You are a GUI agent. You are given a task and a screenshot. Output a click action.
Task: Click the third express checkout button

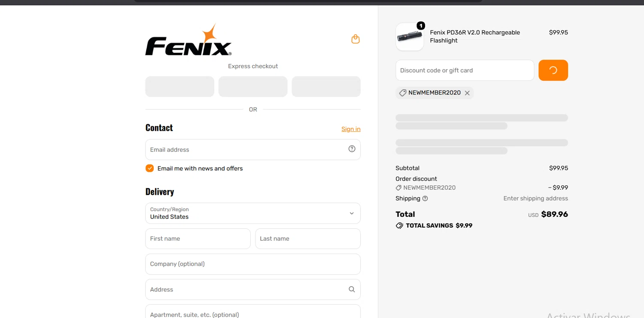point(326,87)
